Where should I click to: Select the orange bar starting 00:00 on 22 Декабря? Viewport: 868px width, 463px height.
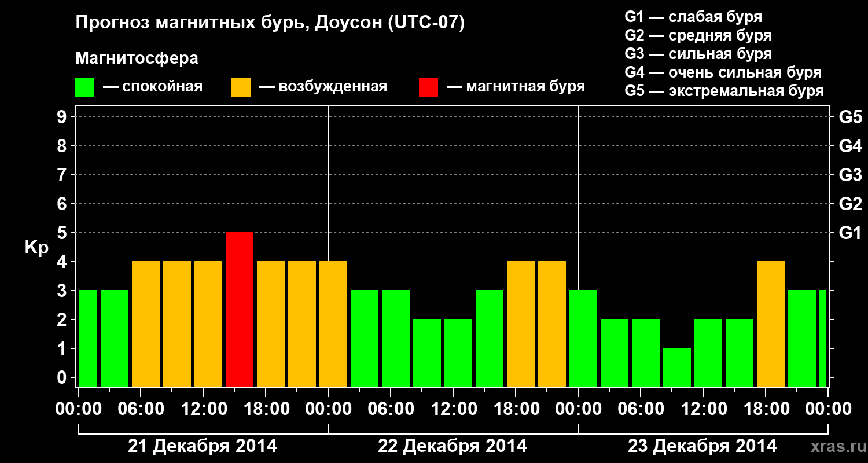[333, 324]
